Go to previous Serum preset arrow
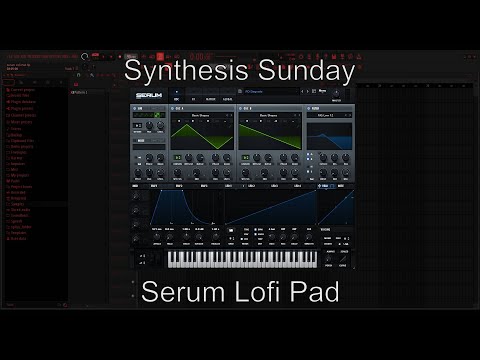 302,91
